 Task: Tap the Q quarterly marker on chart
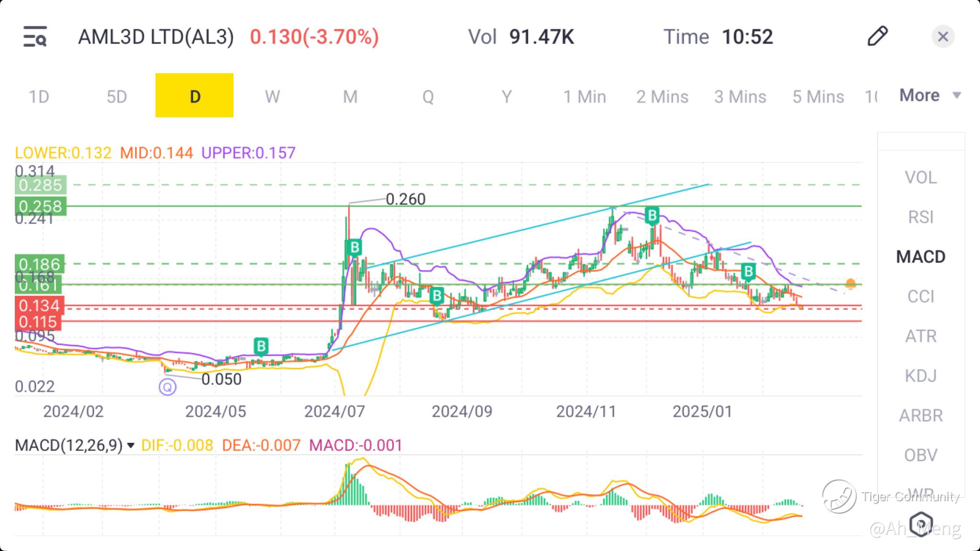pyautogui.click(x=167, y=387)
